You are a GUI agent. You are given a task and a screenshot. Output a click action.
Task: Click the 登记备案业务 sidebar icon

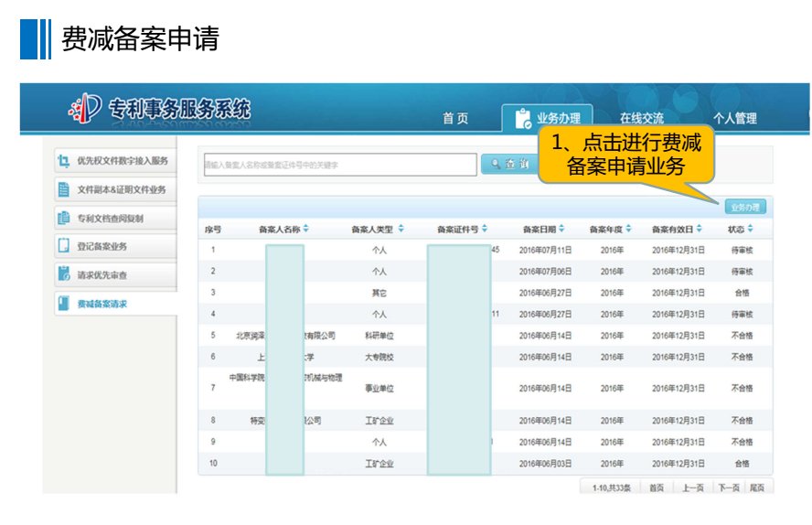[x=64, y=246]
